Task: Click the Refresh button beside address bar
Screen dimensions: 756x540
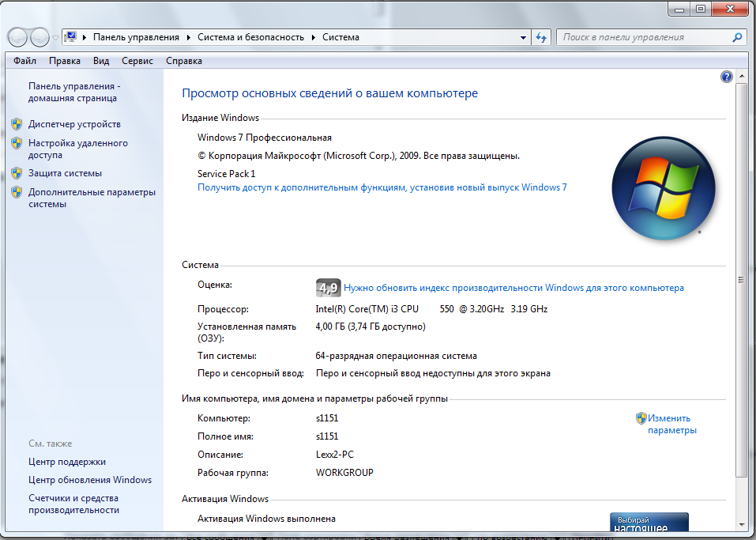Action: click(541, 37)
